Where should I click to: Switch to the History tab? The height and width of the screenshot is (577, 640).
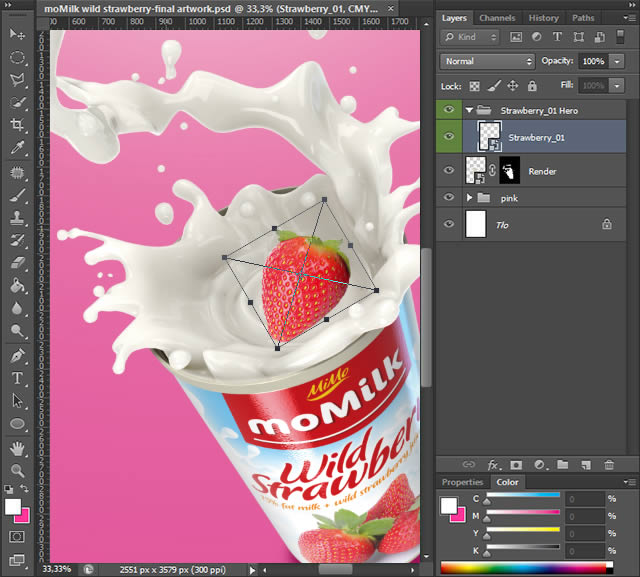pyautogui.click(x=543, y=18)
